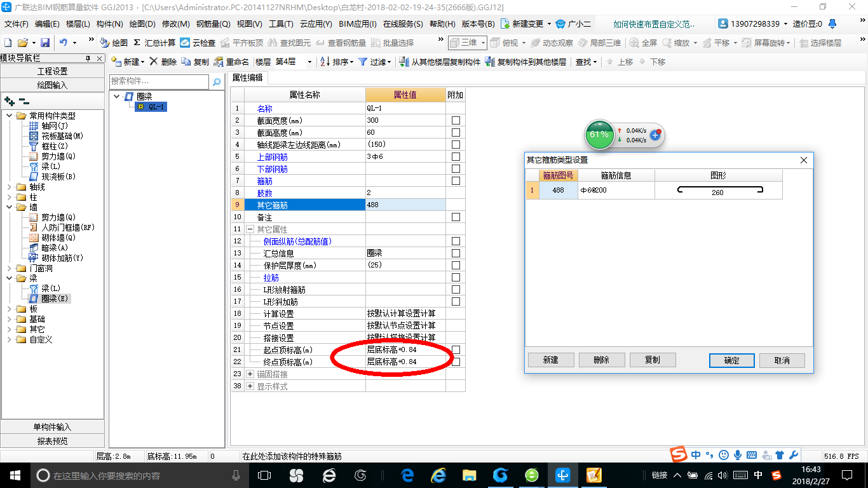Tick 附加 checkbox for 箍筋
This screenshot has height=488, width=868.
pyautogui.click(x=456, y=180)
